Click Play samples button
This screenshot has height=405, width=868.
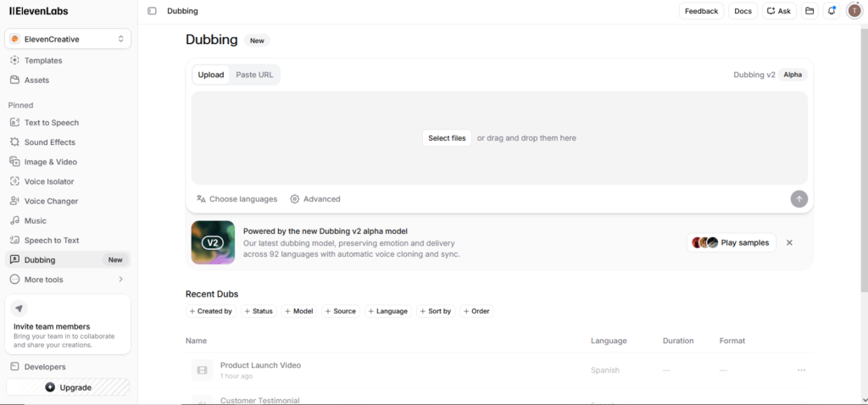coord(732,242)
